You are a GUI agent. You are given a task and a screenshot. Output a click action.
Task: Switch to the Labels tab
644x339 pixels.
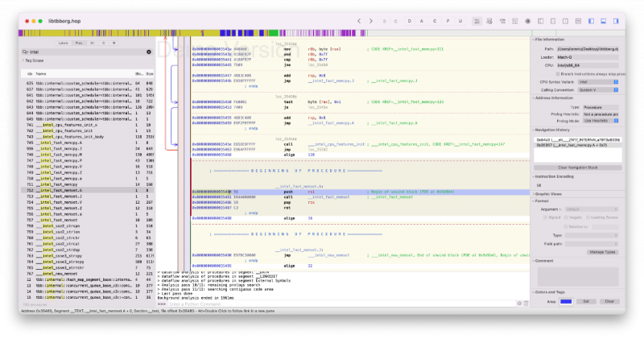64,42
